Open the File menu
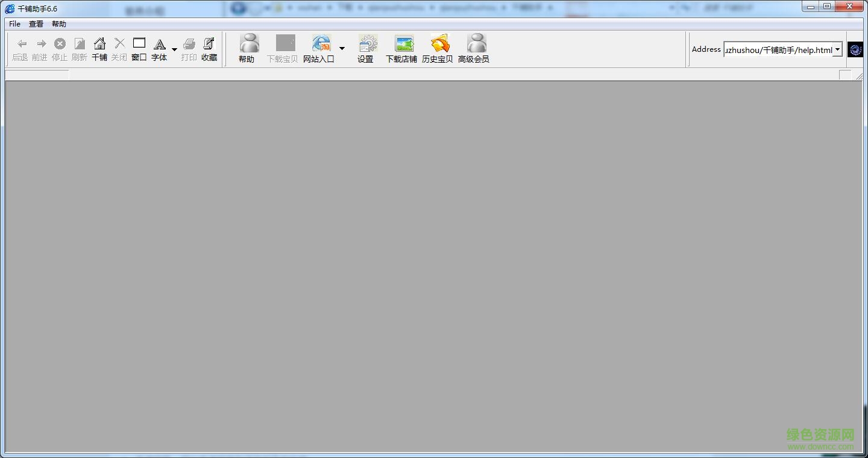The image size is (868, 458). (x=14, y=24)
